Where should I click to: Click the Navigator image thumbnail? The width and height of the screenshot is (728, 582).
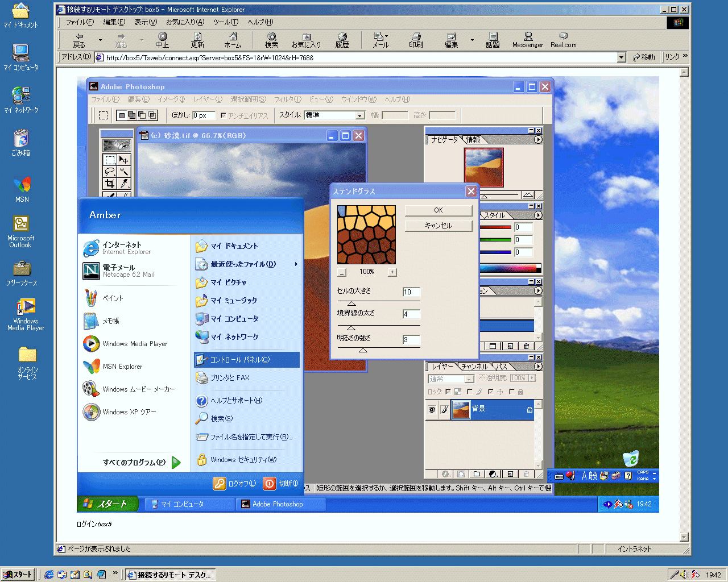tap(483, 167)
